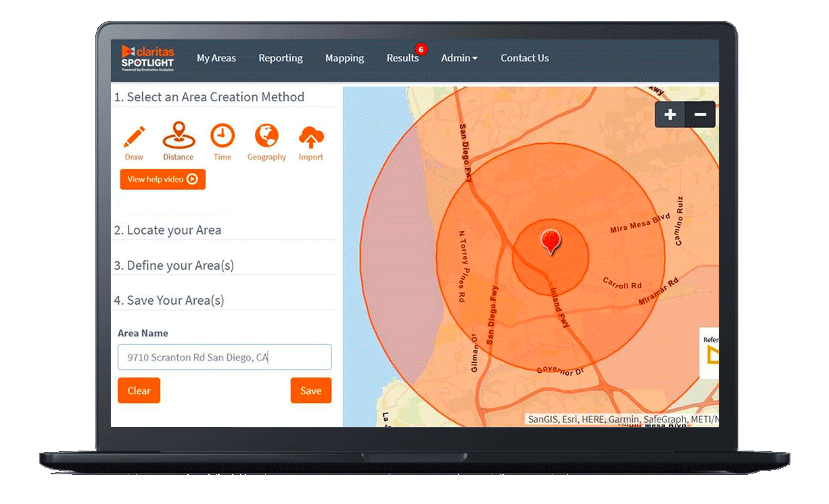Choose the Distance area creation method
Viewport: 829px width, 504px height.
coord(179,136)
